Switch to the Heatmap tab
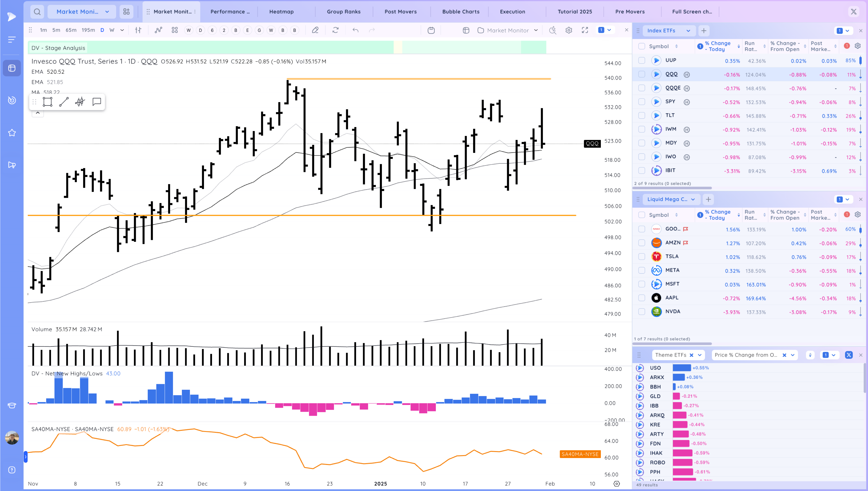The height and width of the screenshot is (491, 868). point(281,12)
